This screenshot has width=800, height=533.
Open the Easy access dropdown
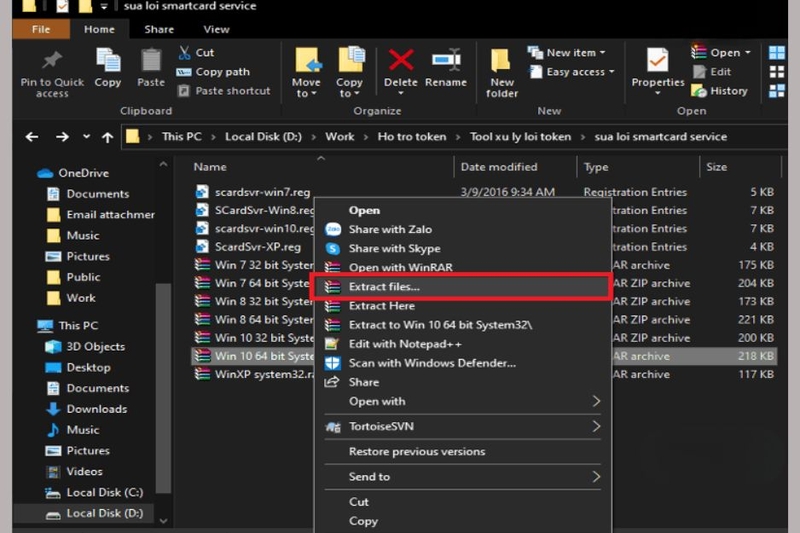(571, 72)
